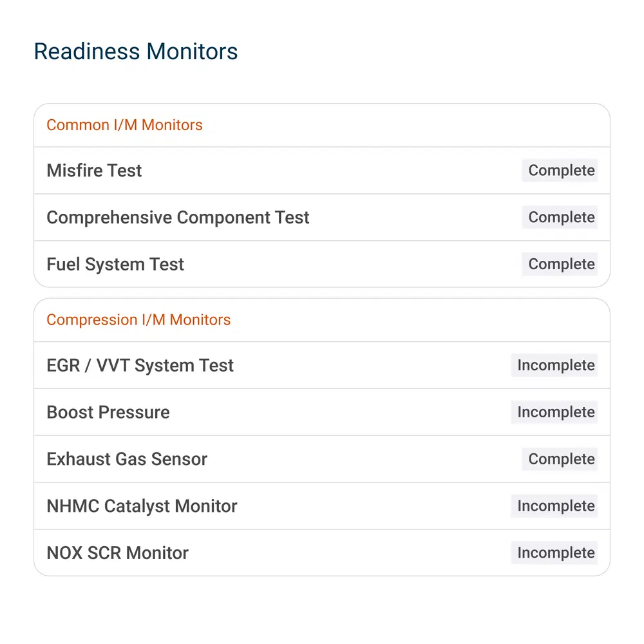The height and width of the screenshot is (644, 644).
Task: Open the EGR / VVT System Test row
Action: (321, 365)
